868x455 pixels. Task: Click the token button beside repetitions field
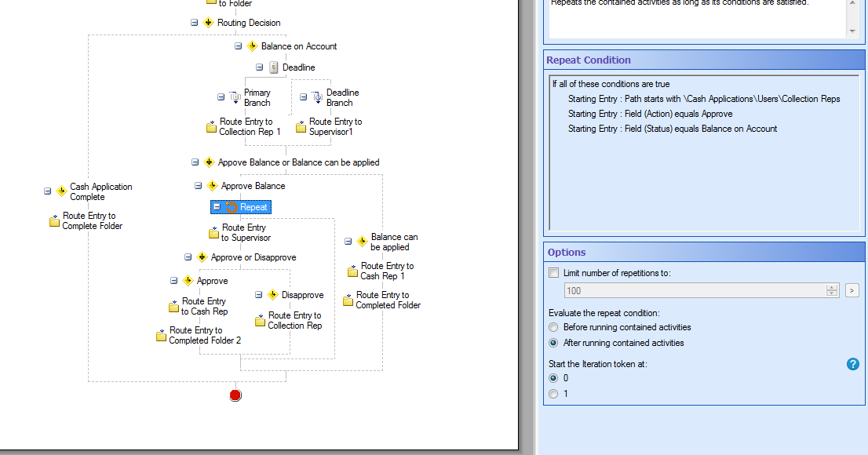pyautogui.click(x=852, y=291)
